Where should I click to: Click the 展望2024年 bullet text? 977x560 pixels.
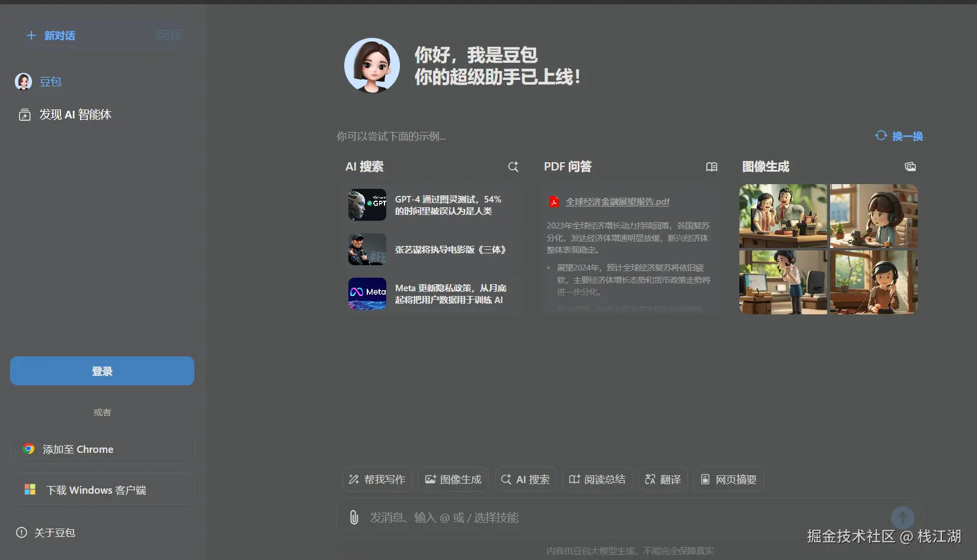(633, 280)
